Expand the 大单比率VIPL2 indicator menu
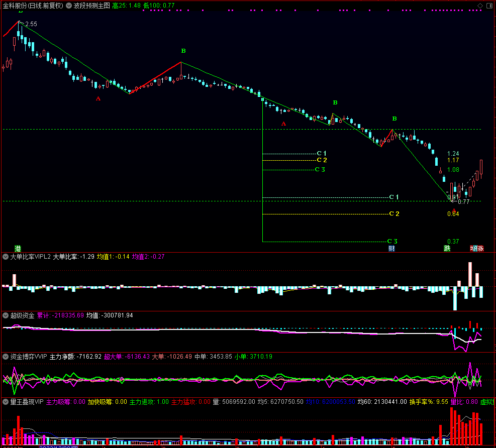This screenshot has width=496, height=448. [x=6, y=257]
